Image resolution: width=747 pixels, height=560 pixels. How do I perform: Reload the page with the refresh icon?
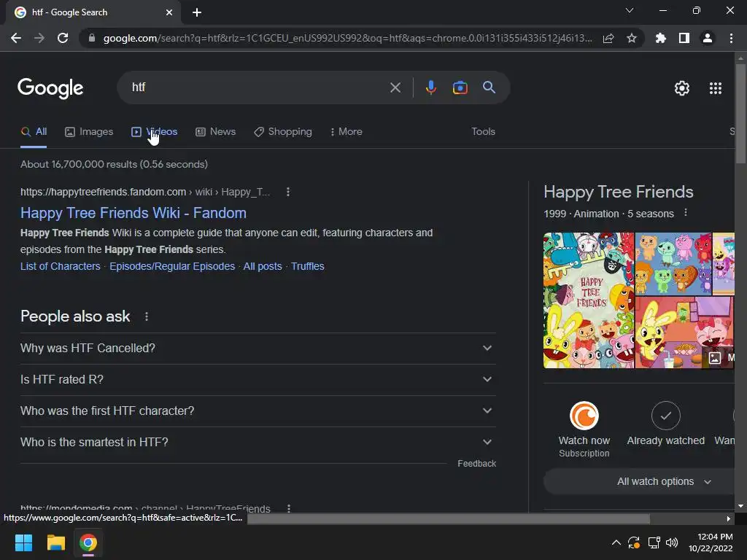(63, 38)
